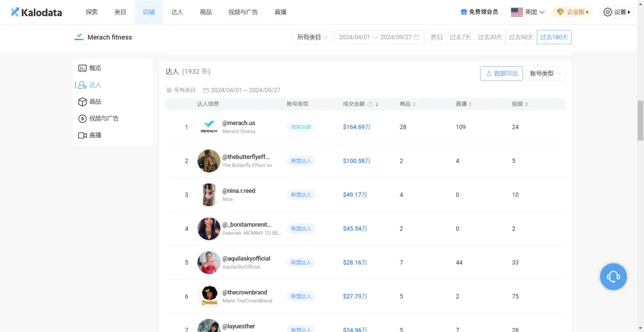
Task: Click the help icon beside 成交金额
Action: [x=370, y=104]
